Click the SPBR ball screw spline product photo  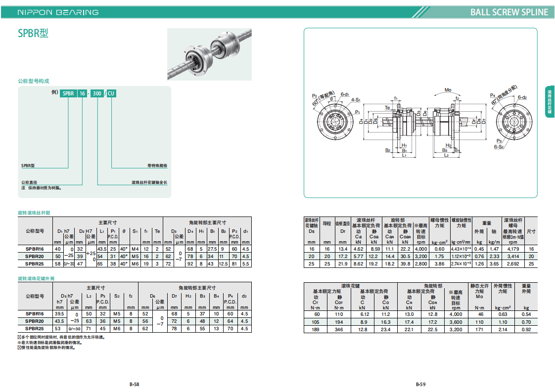pos(209,54)
